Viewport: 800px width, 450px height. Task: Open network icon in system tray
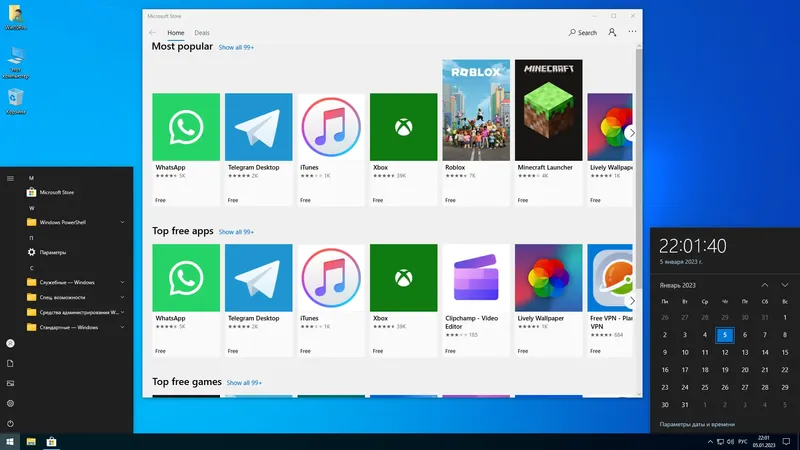point(720,442)
